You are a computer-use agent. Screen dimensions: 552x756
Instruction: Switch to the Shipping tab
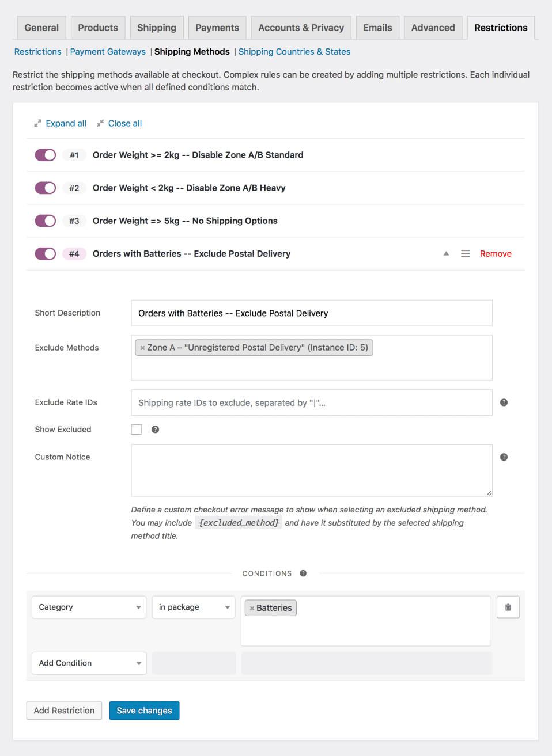157,28
